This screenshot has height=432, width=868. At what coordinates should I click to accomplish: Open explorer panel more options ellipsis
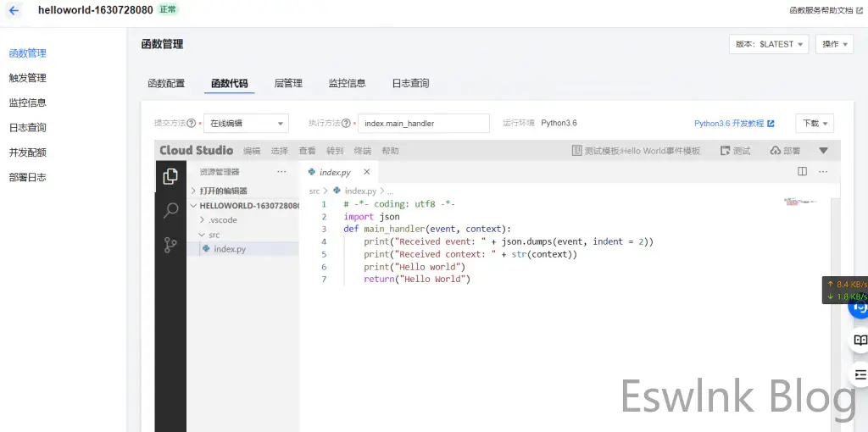[x=281, y=172]
